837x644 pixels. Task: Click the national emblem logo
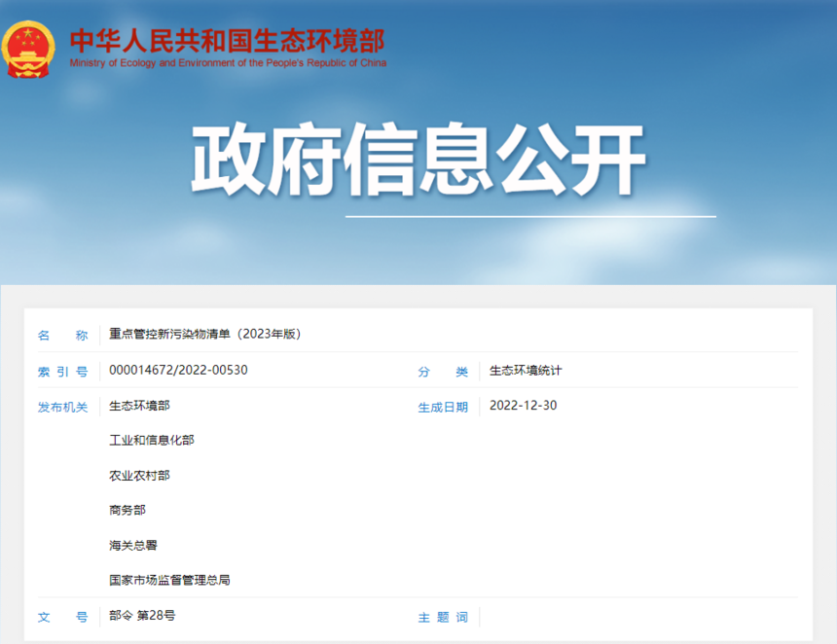coord(29,50)
